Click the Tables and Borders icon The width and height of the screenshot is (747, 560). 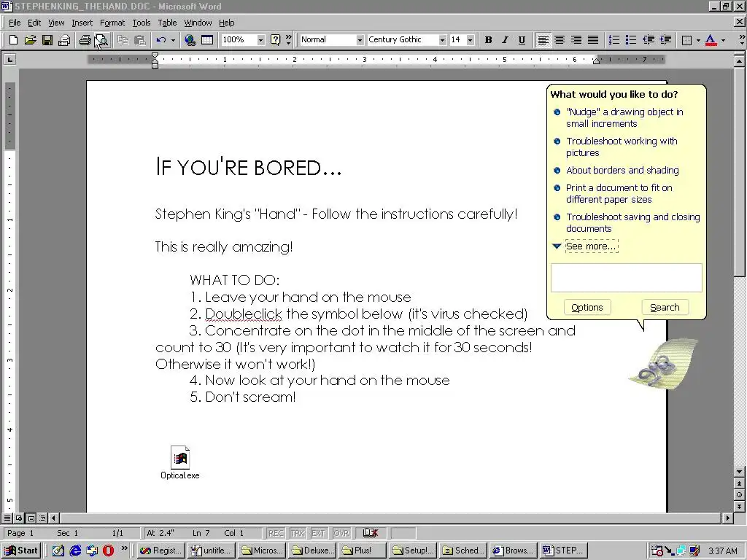click(207, 40)
